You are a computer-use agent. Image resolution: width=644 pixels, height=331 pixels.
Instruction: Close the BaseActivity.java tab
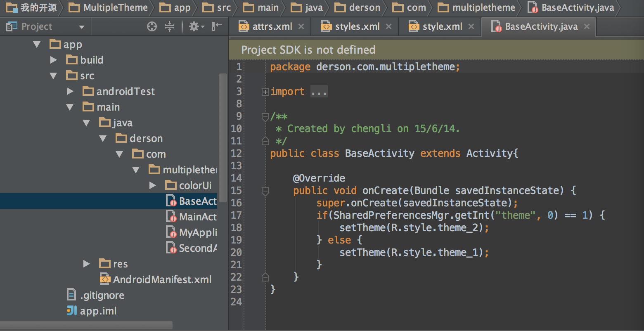click(587, 26)
